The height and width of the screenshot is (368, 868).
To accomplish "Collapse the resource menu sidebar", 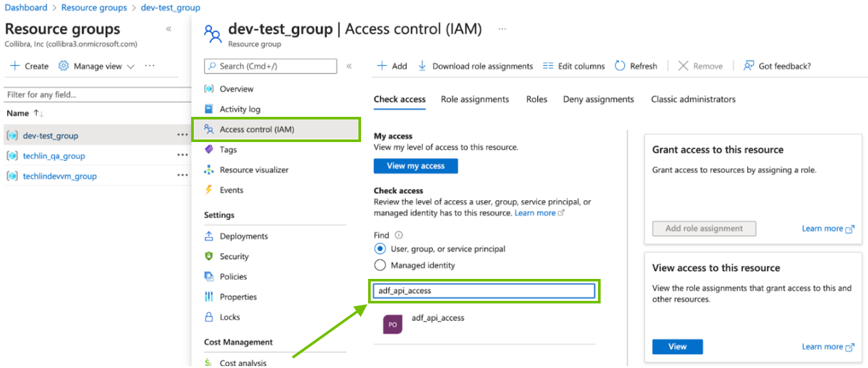I will 349,66.
